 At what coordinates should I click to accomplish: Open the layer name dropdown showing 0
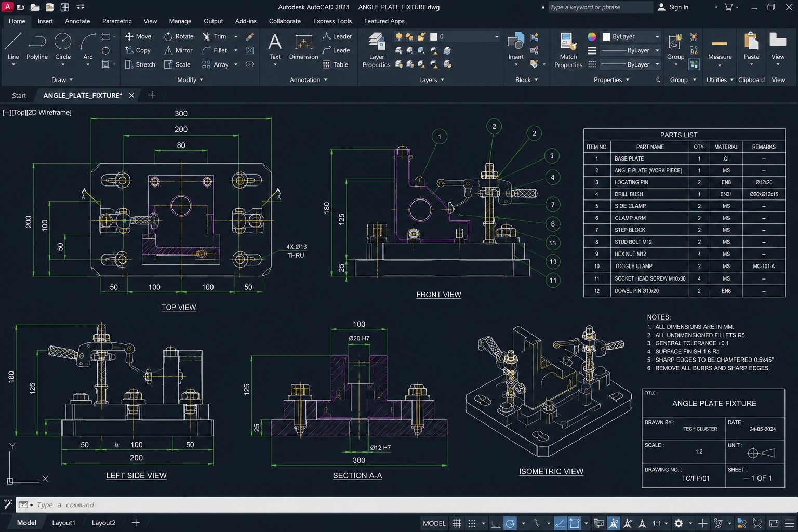tap(464, 36)
